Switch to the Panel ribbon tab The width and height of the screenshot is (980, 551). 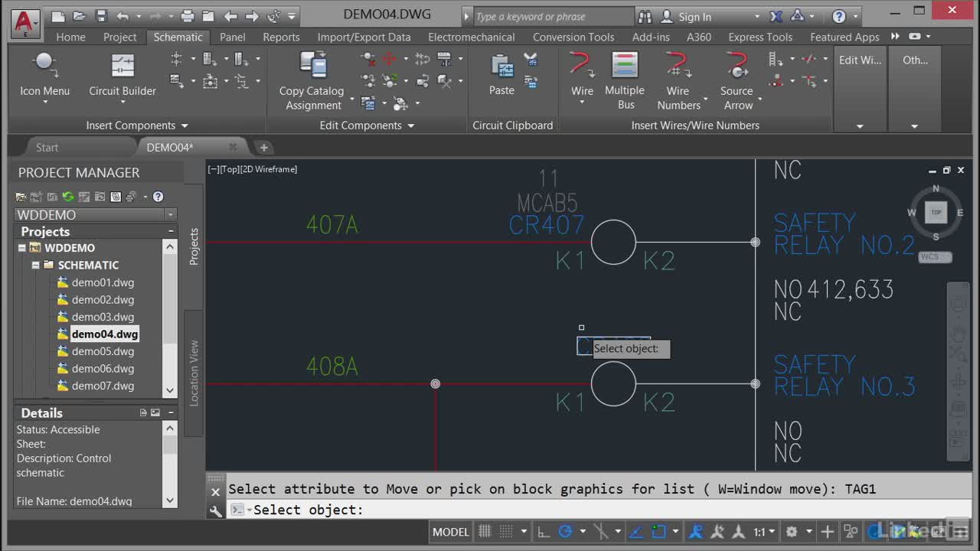tap(233, 37)
